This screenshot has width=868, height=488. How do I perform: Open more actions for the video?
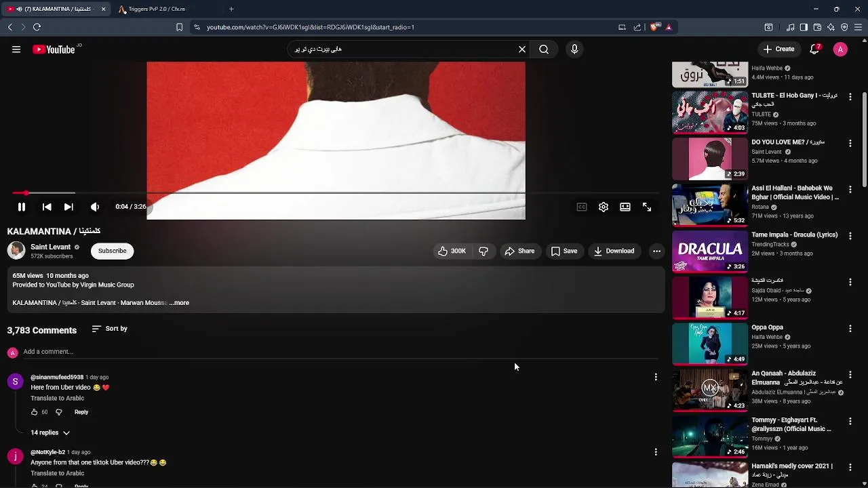point(656,251)
